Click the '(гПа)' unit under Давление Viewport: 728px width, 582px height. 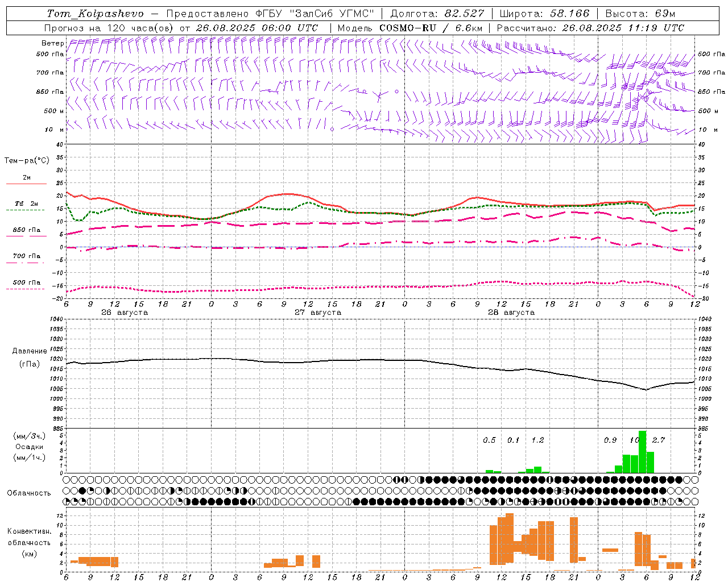tap(30, 364)
